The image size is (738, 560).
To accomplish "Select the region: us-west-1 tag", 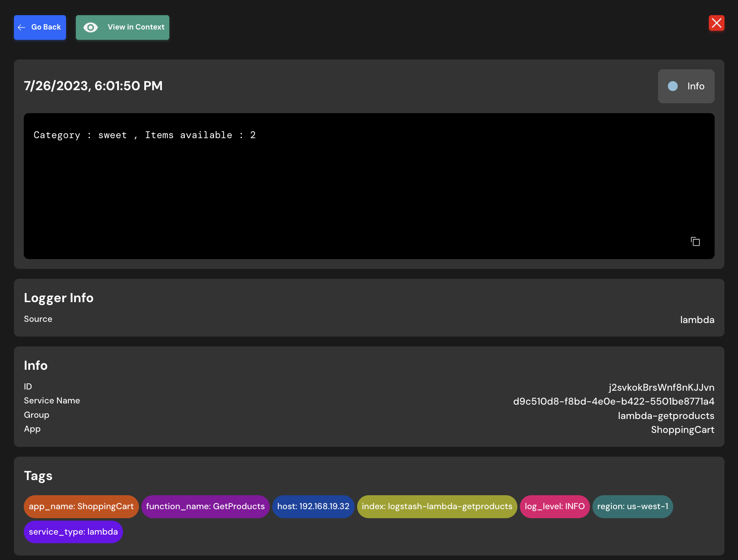I will tap(633, 507).
